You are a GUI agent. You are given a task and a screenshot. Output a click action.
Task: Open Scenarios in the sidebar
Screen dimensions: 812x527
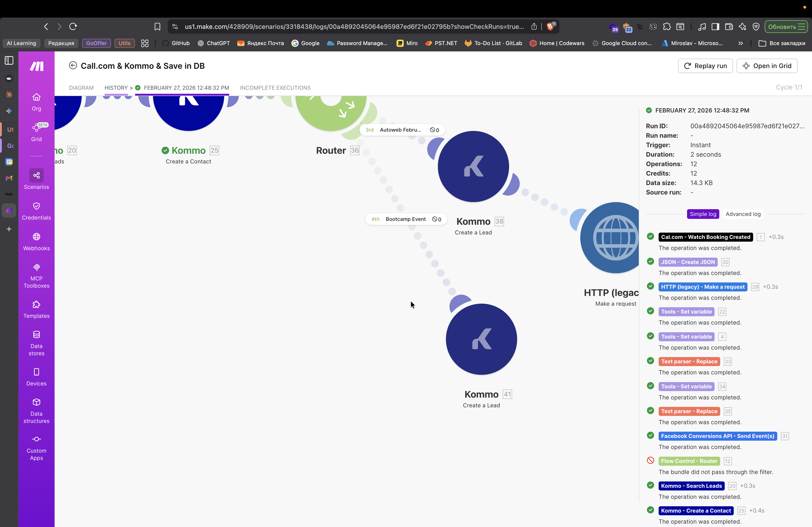point(36,179)
